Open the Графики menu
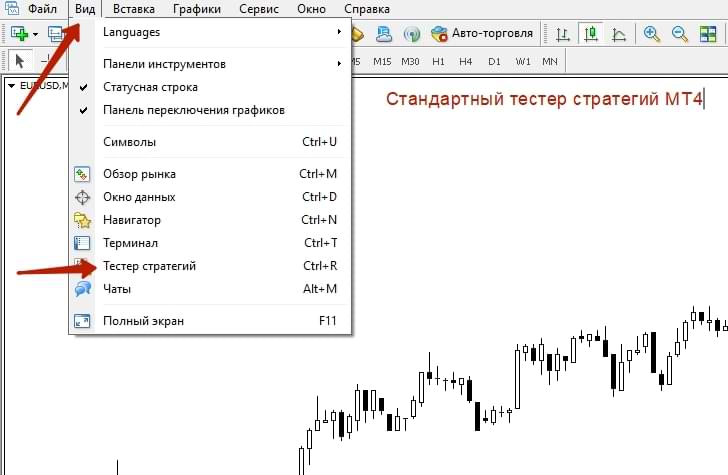 196,8
